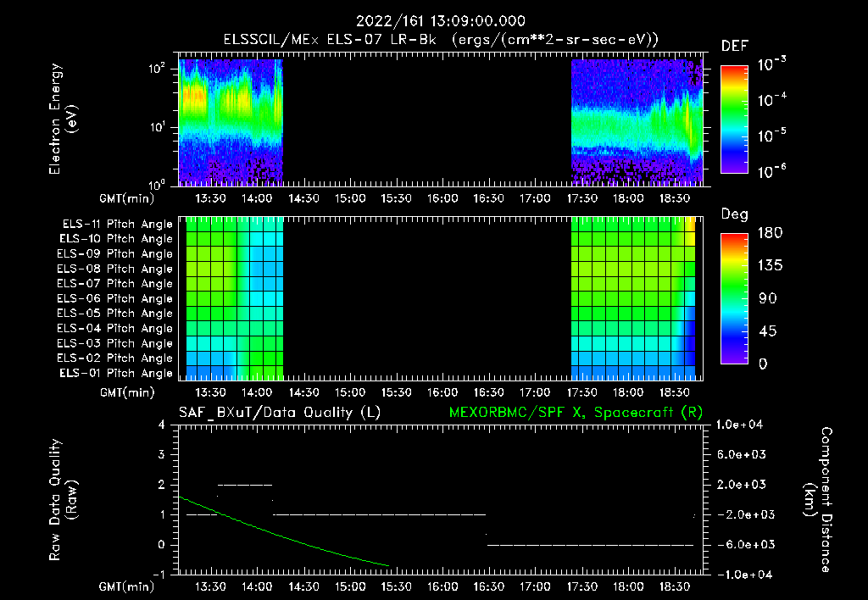Image resolution: width=868 pixels, height=600 pixels.
Task: Click the 135 value on Deg scale
Action: (x=770, y=266)
